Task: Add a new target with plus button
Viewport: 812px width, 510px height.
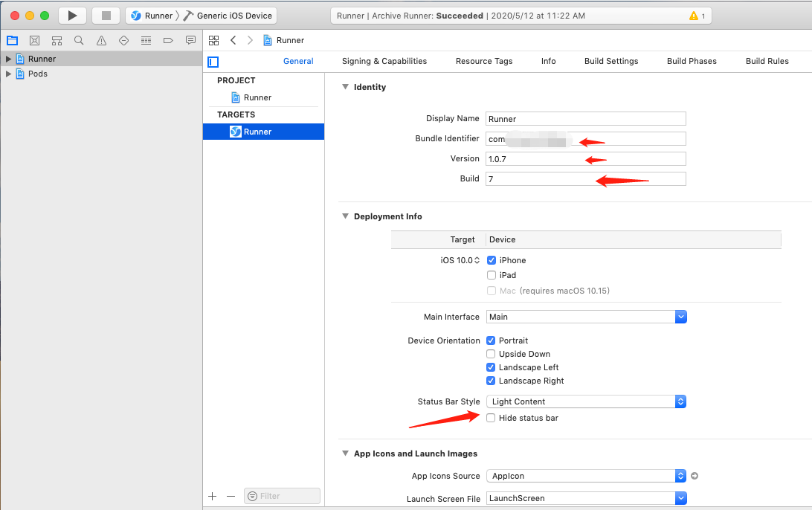Action: [x=213, y=496]
